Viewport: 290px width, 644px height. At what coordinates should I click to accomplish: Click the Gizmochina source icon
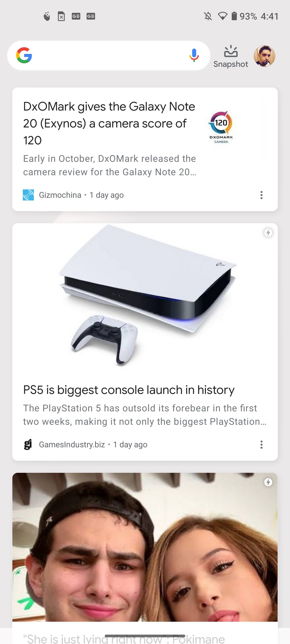coord(28,195)
